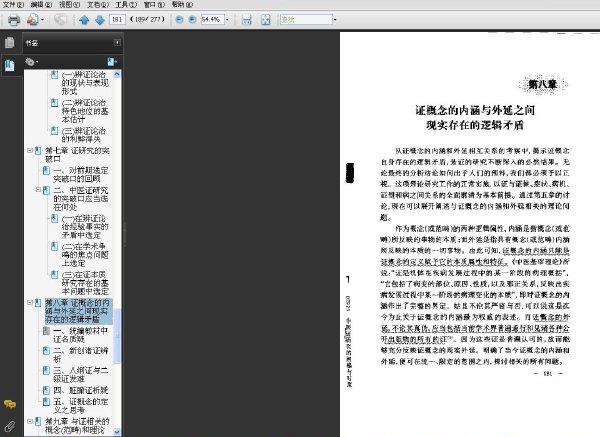Click the find text search field
Screen dimensions: 600x437
[x=307, y=19]
